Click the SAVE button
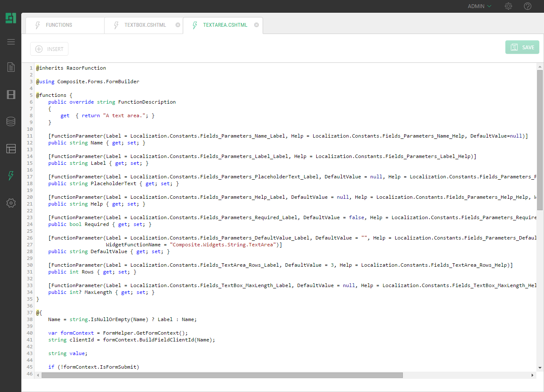Viewport: 544px width, 392px height. (522, 47)
